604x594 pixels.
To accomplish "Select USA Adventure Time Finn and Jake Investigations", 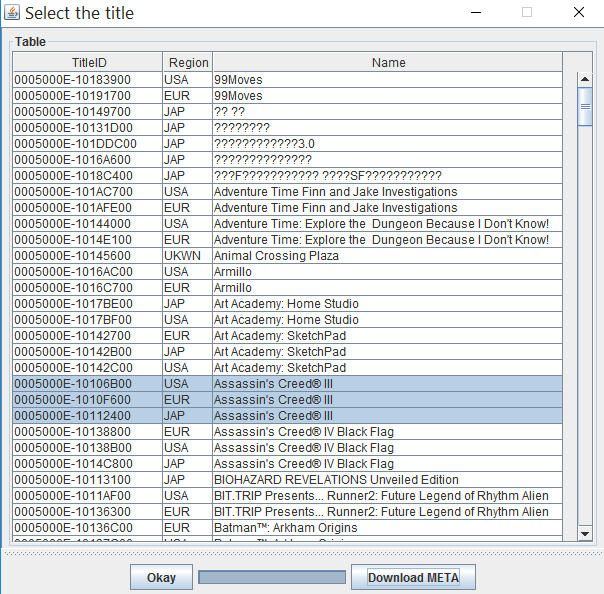I will tap(388, 191).
